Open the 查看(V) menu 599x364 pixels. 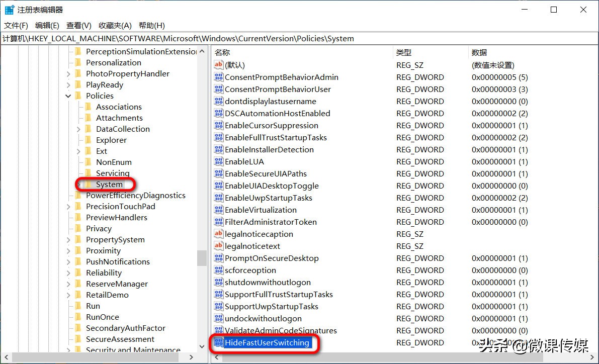pyautogui.click(x=78, y=26)
